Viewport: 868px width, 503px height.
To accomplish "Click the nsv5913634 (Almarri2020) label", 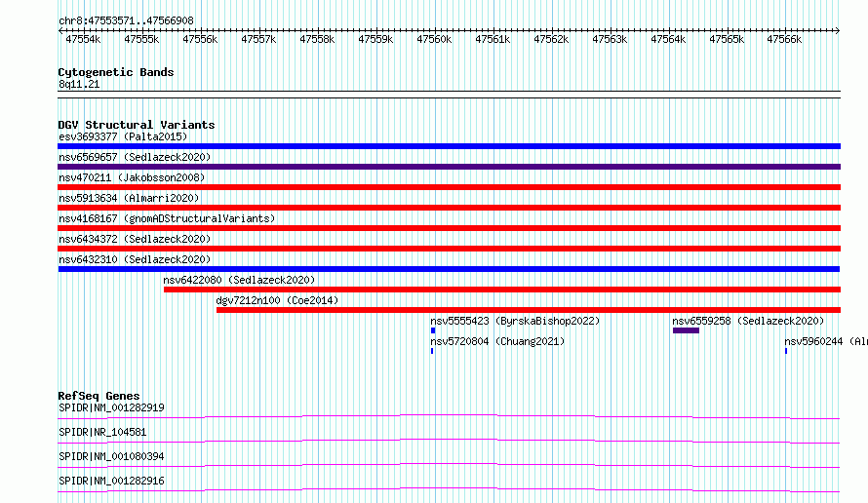I will point(129,198).
